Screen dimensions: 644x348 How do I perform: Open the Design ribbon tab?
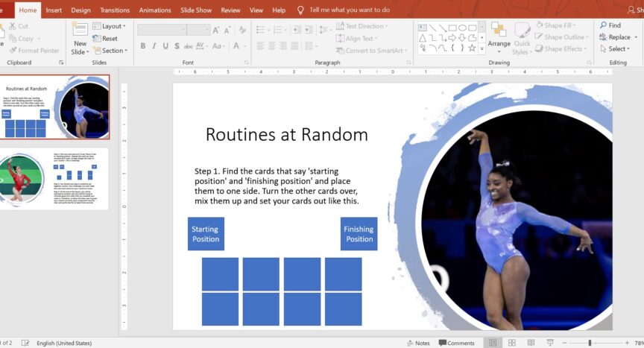pos(80,10)
